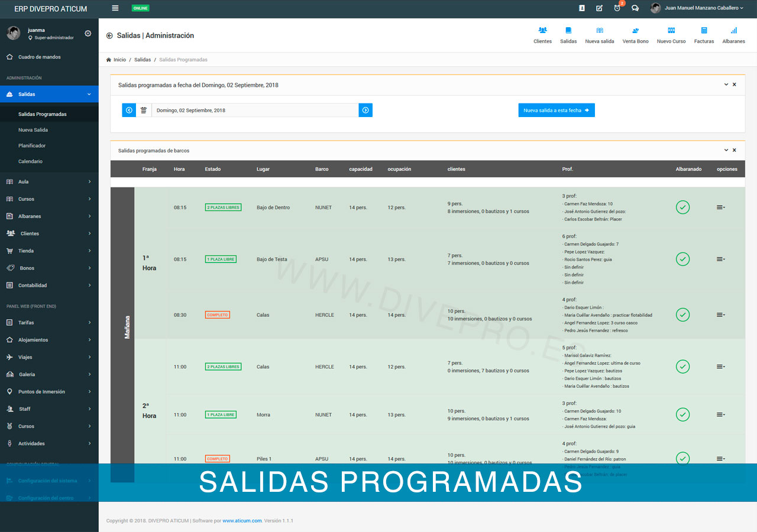Viewport: 757px width, 532px height.
Task: Click 2 PLAZAS LIBRES badge for Bajo de Dentro
Action: pos(223,207)
